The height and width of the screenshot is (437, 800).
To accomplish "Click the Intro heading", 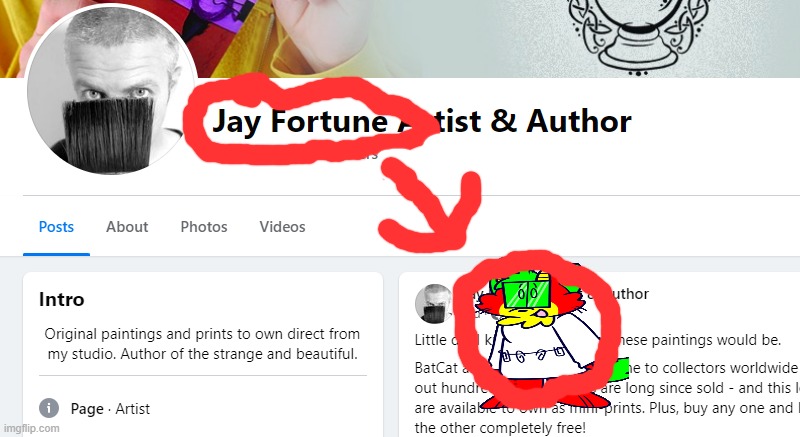I will 61,299.
